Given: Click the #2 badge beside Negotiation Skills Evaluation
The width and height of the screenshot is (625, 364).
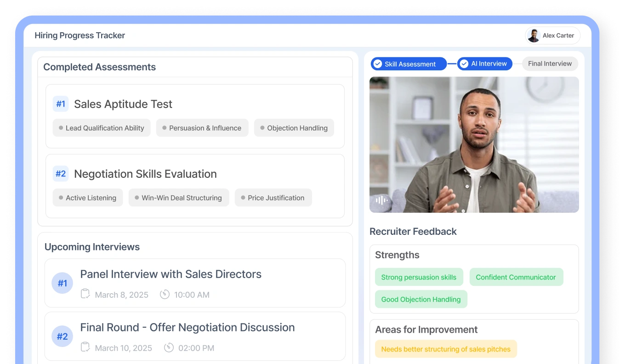Looking at the screenshot, I should 61,174.
